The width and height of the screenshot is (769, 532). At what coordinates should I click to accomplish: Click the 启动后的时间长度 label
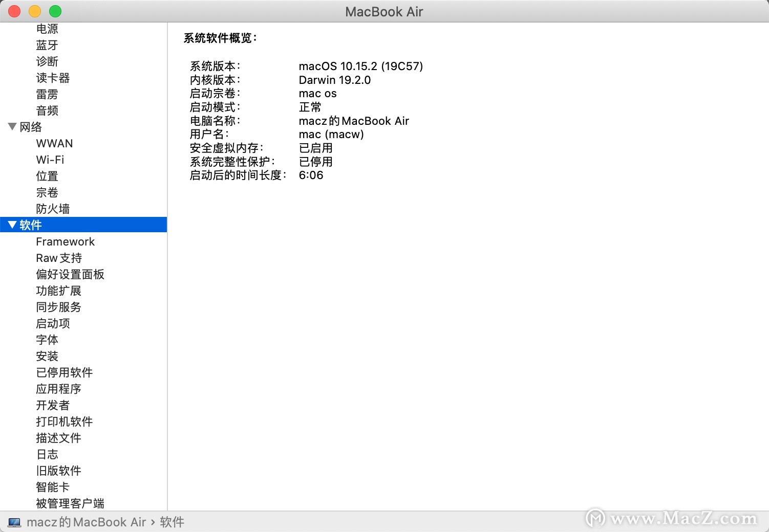click(238, 175)
